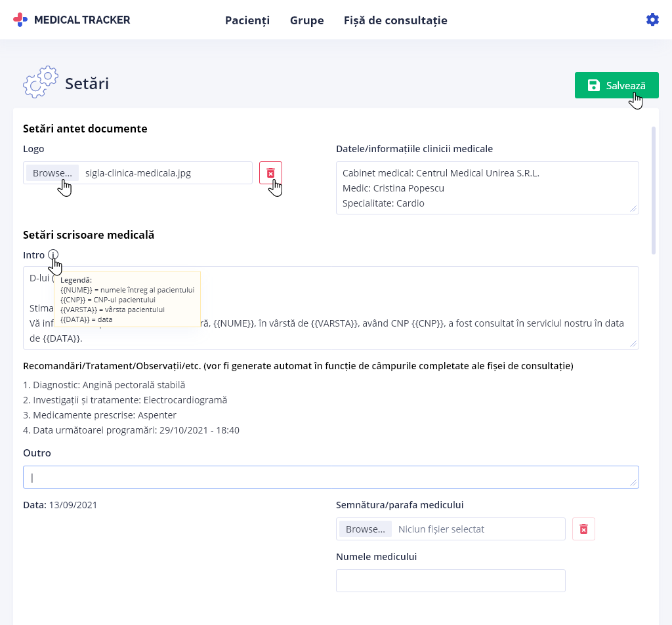Open Fișă de consultație page

pos(396,20)
